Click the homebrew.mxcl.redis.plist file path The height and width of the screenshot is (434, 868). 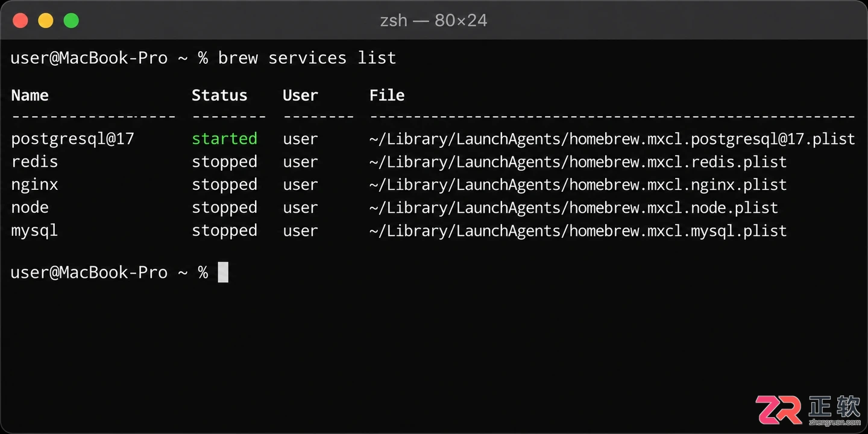(x=578, y=162)
